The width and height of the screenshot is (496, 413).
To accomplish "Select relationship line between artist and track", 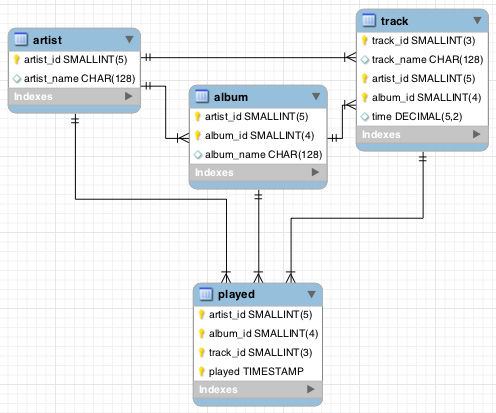I will pos(248,57).
